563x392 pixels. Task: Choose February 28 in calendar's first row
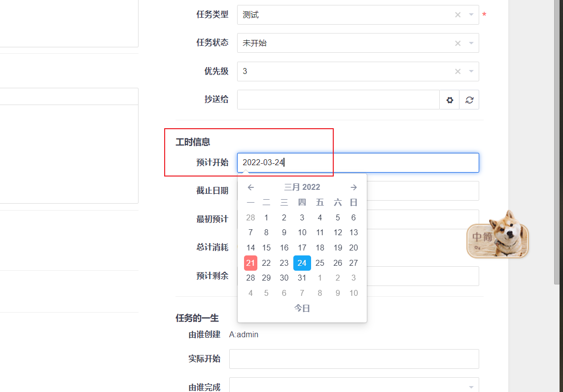pyautogui.click(x=250, y=217)
